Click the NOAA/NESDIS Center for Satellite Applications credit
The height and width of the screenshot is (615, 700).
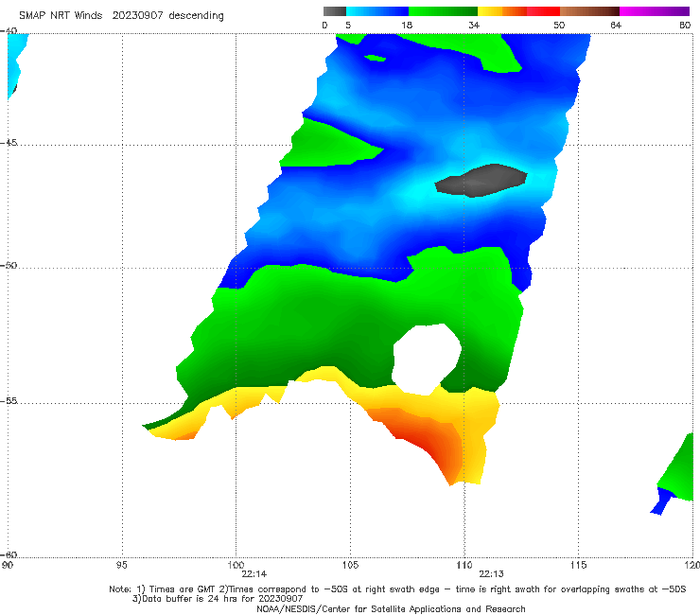pyautogui.click(x=391, y=609)
